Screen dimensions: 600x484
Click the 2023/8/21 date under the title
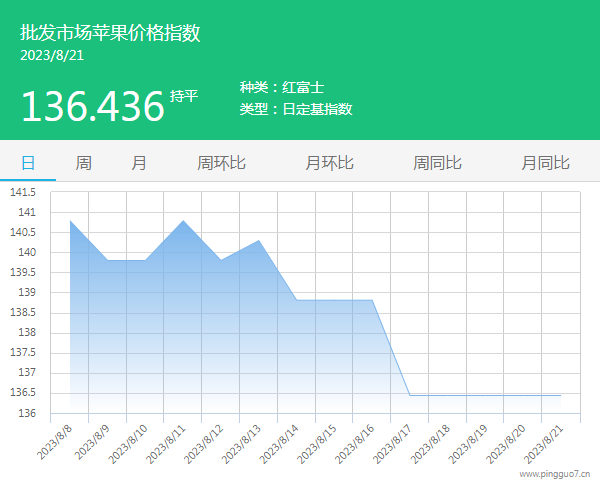pos(52,55)
